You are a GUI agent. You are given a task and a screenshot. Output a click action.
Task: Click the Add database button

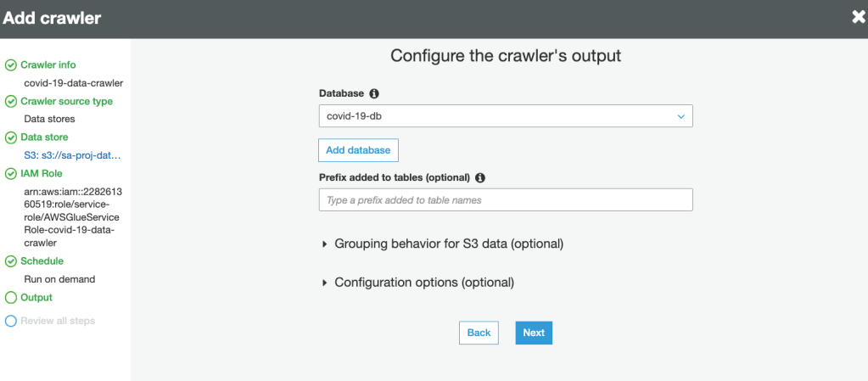click(x=358, y=150)
